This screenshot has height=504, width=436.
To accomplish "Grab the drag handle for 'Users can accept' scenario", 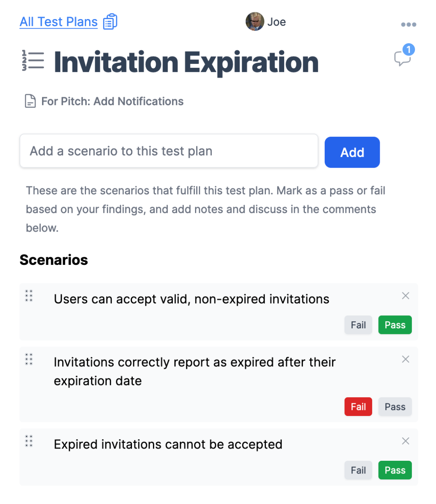I will coord(29,296).
